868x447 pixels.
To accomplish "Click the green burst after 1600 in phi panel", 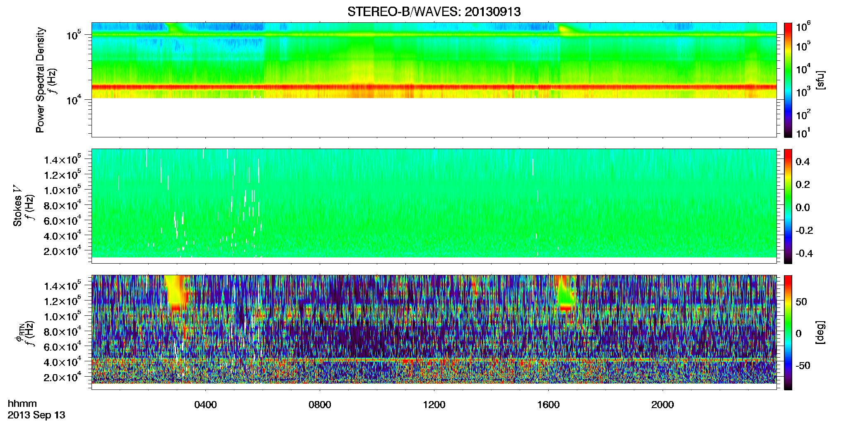I will coord(565,292).
